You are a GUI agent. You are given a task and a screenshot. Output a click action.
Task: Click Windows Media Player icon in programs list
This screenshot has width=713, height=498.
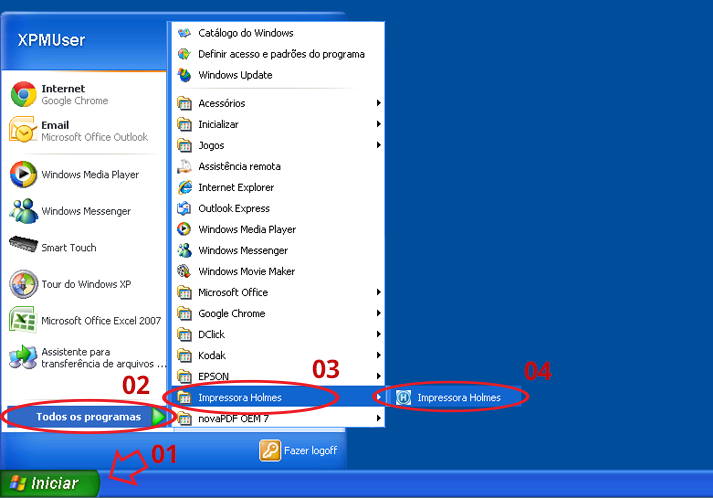click(x=184, y=229)
